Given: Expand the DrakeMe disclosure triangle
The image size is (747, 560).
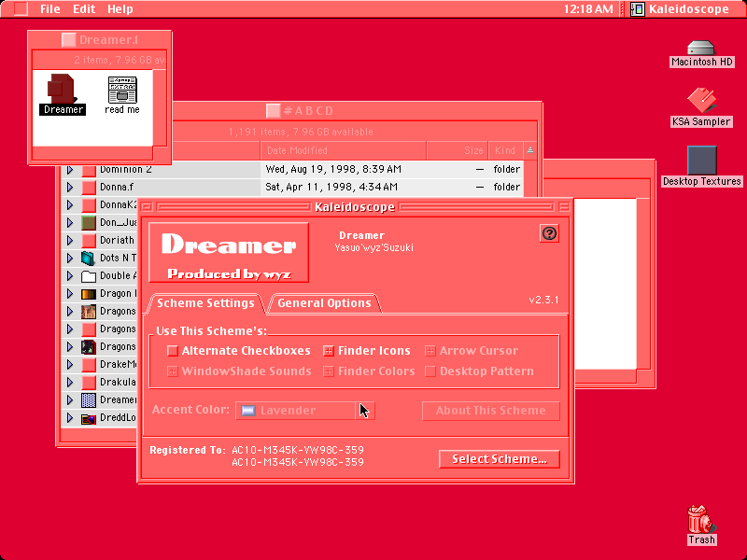Looking at the screenshot, I should [x=69, y=365].
